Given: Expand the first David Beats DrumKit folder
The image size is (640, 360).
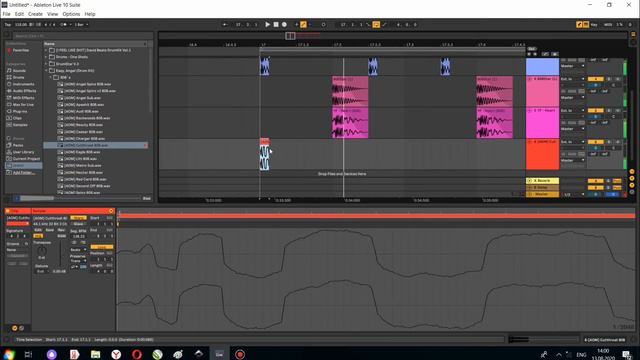Looking at the screenshot, I should [46, 50].
